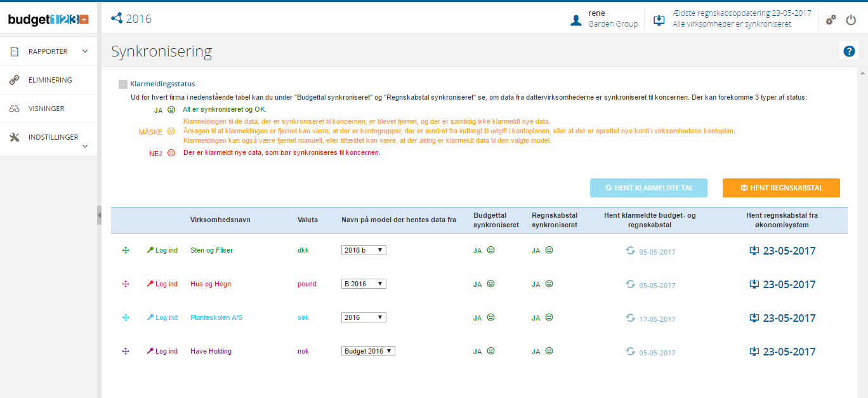The image size is (868, 398).
Task: Open the model dropdown showing 2016 b
Action: click(364, 250)
